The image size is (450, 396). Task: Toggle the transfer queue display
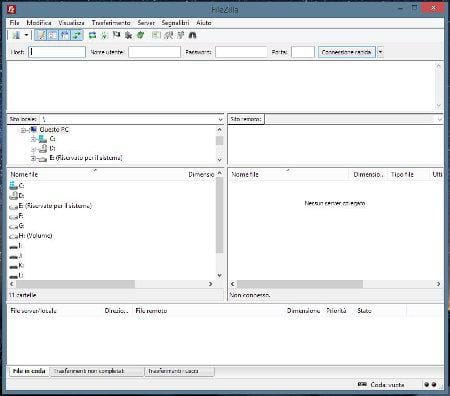[77, 35]
